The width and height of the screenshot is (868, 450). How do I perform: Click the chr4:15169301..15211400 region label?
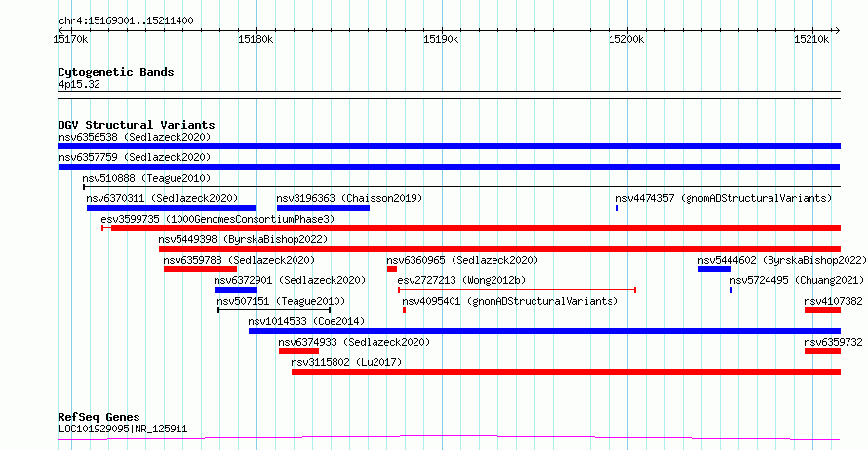[x=126, y=21]
